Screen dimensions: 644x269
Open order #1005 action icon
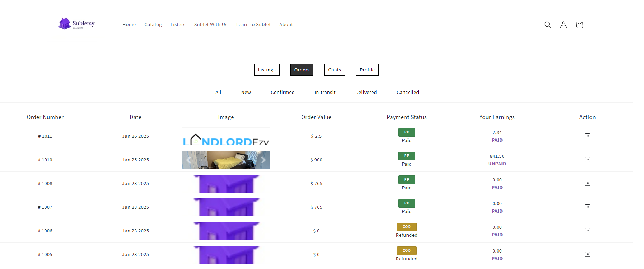point(587,254)
